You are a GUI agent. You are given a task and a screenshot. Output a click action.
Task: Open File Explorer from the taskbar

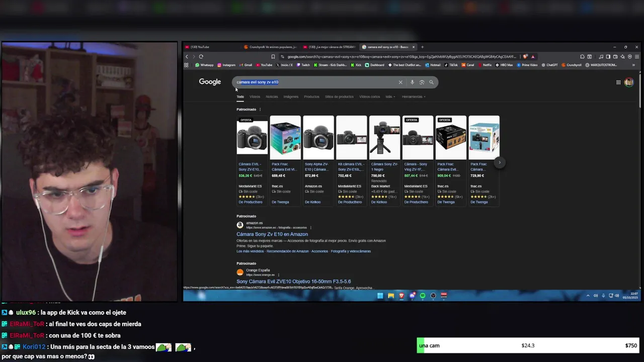[x=391, y=296]
